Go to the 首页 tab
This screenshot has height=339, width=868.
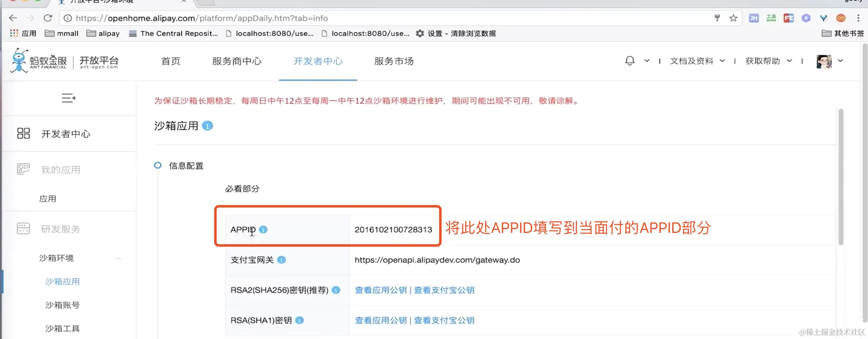pyautogui.click(x=171, y=61)
